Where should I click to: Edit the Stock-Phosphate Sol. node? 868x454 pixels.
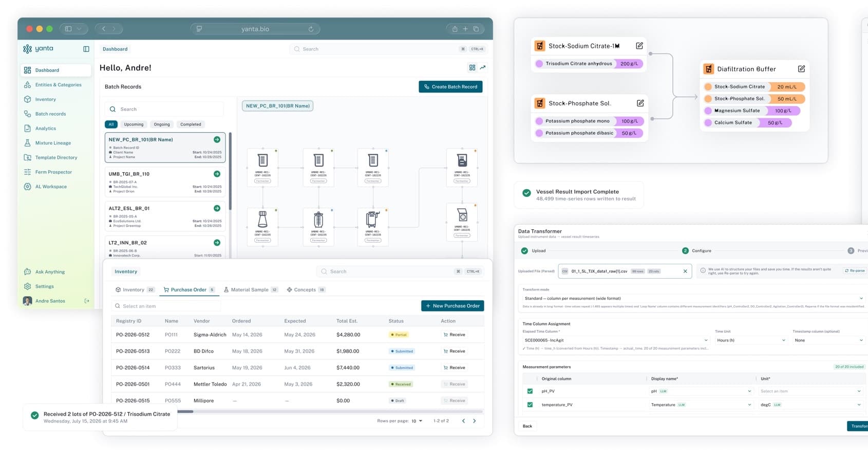pos(640,103)
